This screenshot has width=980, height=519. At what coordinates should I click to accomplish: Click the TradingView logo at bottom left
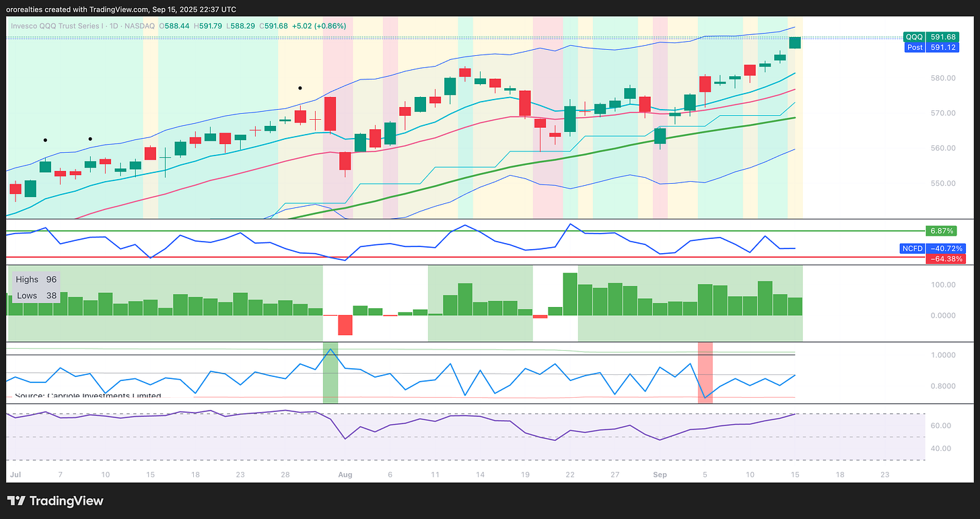55,501
